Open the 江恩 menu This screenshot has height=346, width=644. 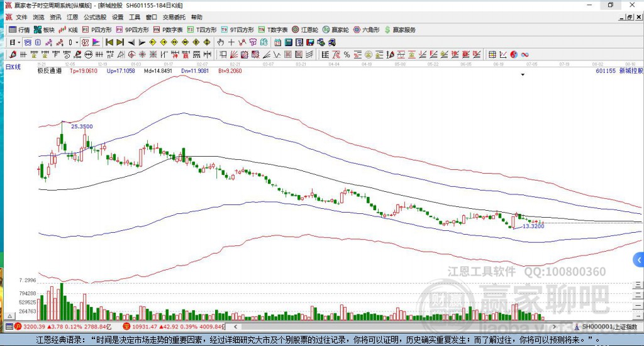[x=72, y=17]
